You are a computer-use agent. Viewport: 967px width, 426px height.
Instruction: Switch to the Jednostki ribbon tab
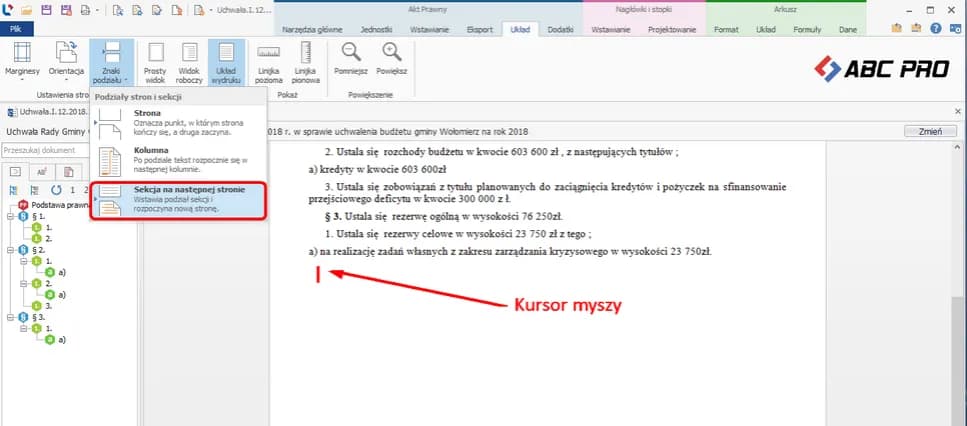(x=376, y=30)
